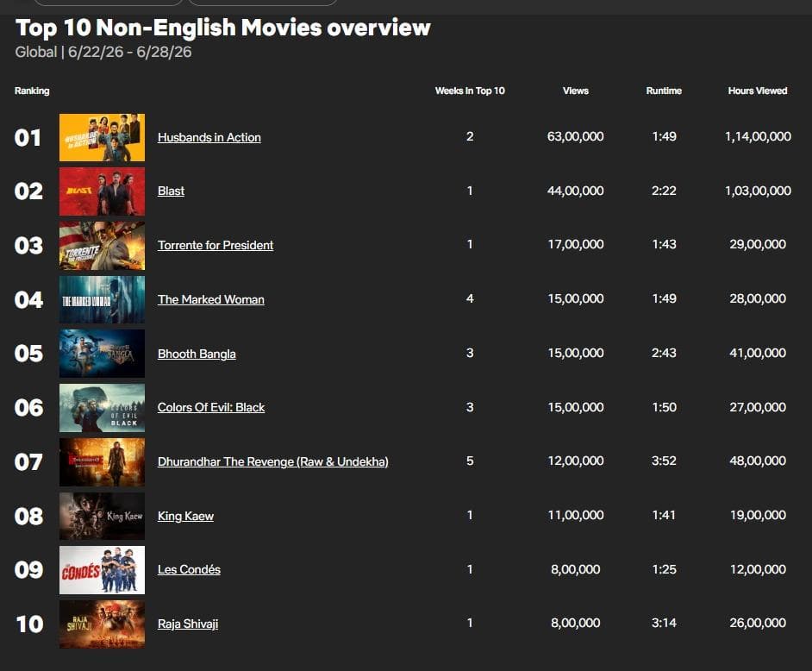Open the Les Condés poster thumbnail

102,570
